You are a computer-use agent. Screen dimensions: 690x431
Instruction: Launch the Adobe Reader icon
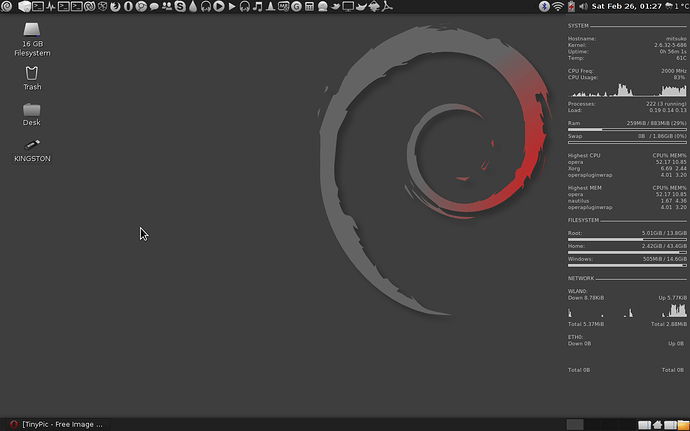point(387,6)
